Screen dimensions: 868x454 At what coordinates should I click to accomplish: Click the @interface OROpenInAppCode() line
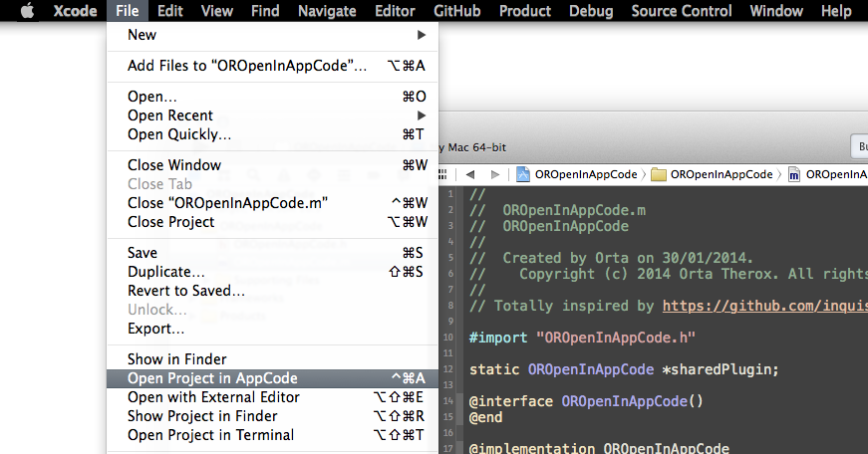click(586, 401)
